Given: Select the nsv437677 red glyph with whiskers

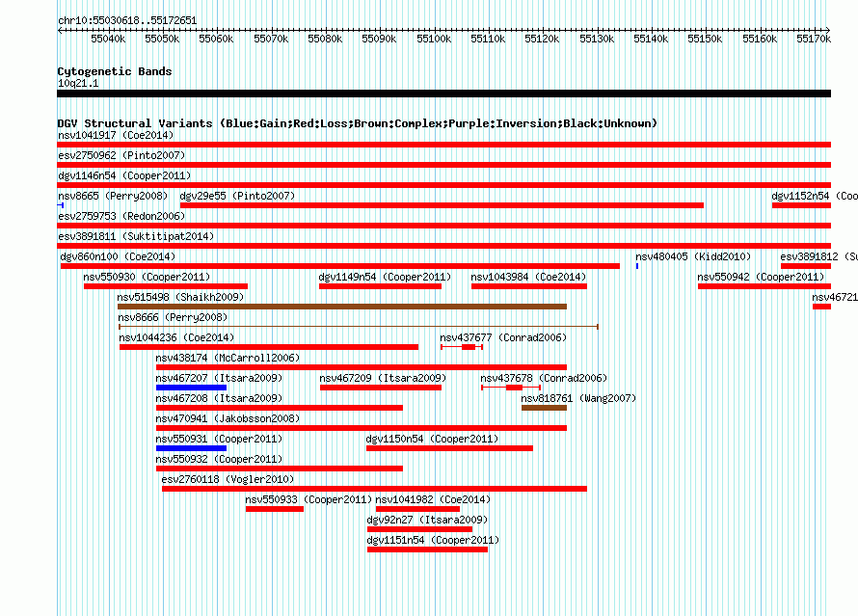Looking at the screenshot, I should [x=462, y=347].
